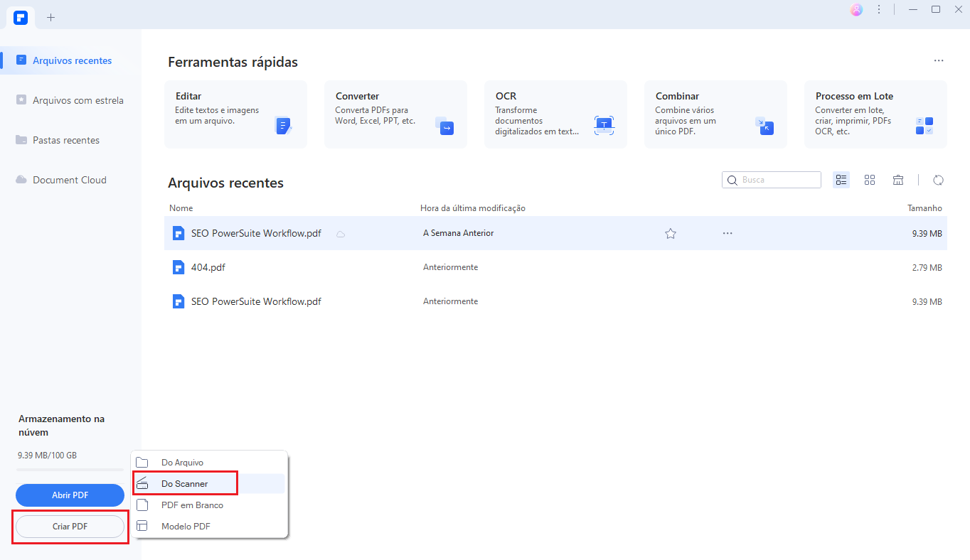The image size is (970, 560).
Task: Click the cloud storage usage bar
Action: 70,470
